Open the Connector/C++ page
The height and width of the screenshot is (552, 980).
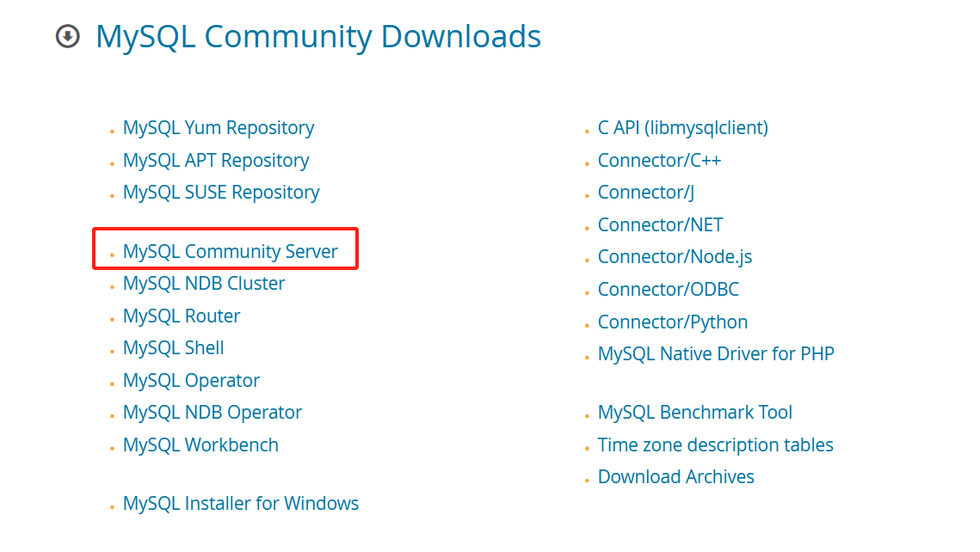tap(659, 160)
